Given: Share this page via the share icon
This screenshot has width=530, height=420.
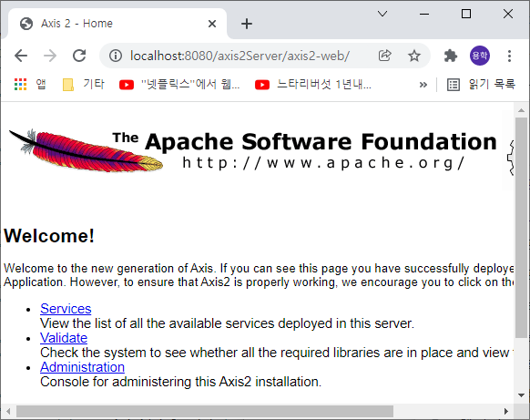Looking at the screenshot, I should 384,56.
